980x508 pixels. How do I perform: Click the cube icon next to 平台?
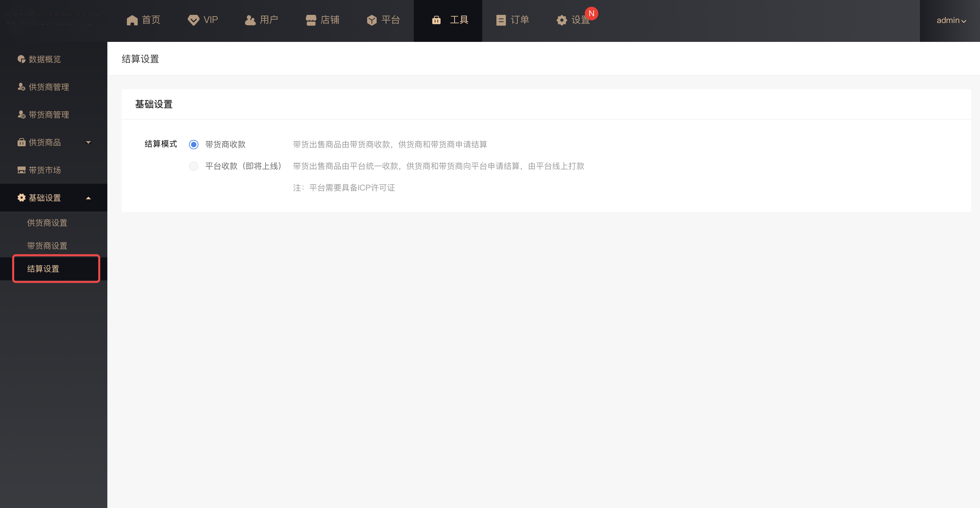pyautogui.click(x=371, y=20)
